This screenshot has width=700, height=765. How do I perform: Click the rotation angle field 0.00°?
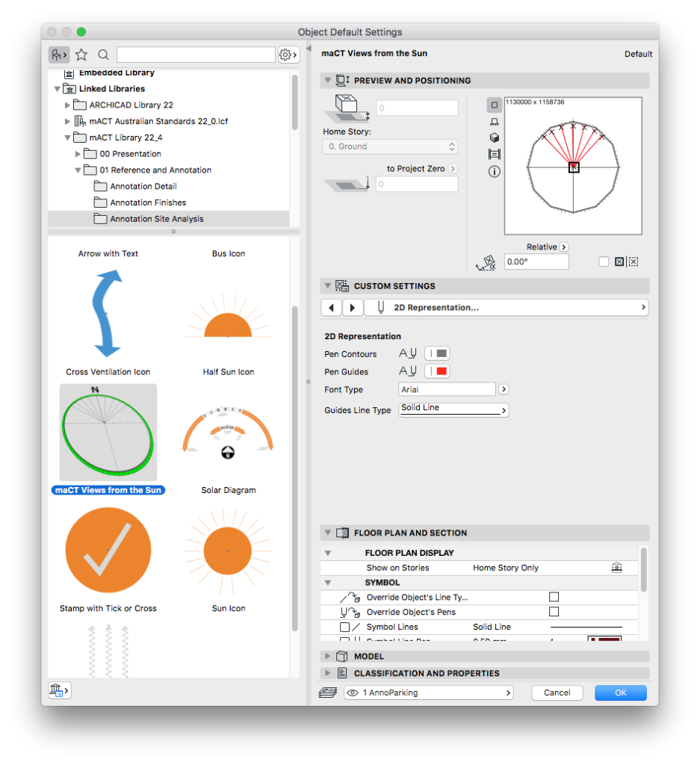[536, 261]
